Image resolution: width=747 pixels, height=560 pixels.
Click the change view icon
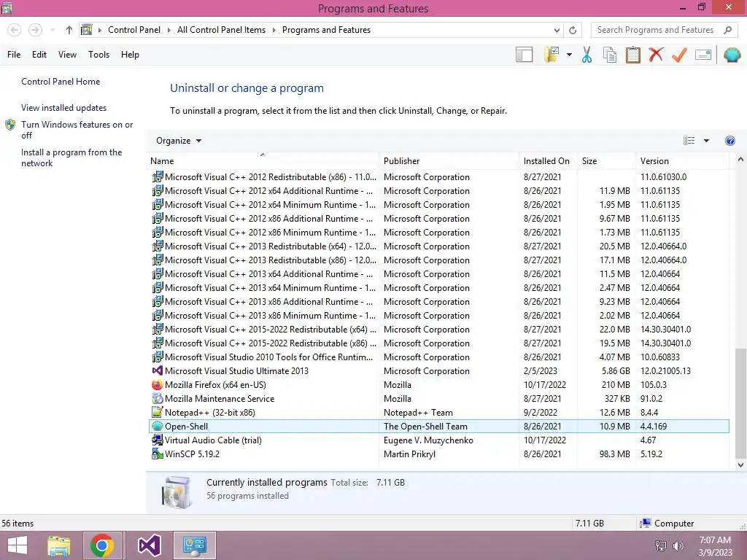[x=689, y=141]
